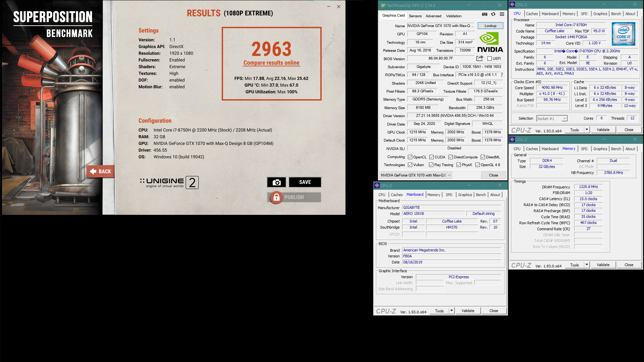Open SPD tab in Memory CPU-Z window
Viewport: 644px width, 362px height.
[584, 149]
